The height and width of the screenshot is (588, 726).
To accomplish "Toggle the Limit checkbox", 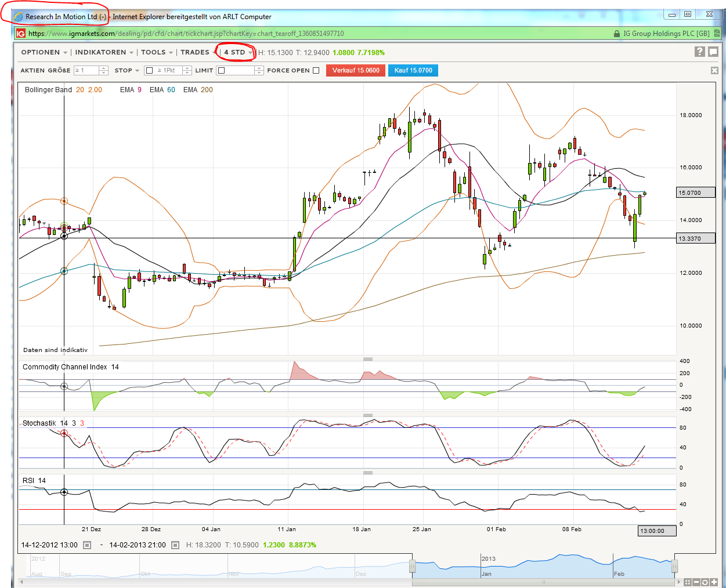I will [x=221, y=70].
